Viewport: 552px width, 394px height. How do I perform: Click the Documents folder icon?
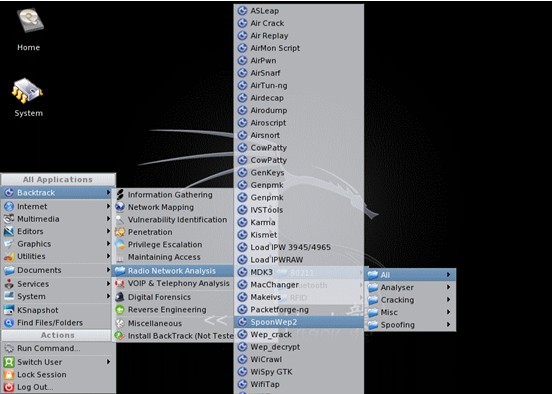point(9,270)
